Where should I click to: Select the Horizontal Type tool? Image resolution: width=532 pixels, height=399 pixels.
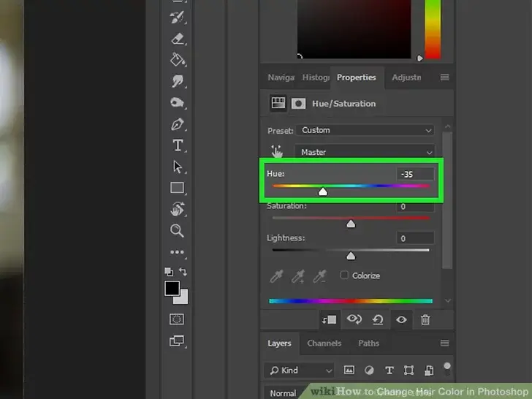(177, 145)
